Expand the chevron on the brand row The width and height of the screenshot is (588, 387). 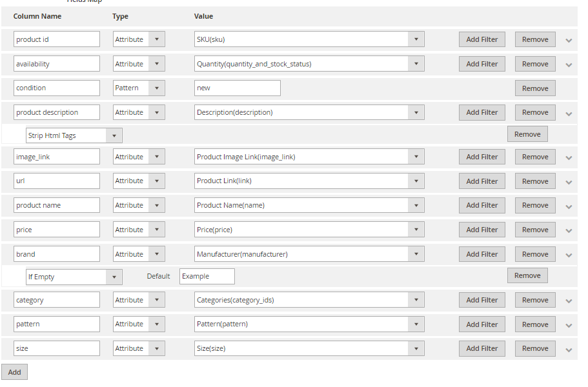[569, 255]
